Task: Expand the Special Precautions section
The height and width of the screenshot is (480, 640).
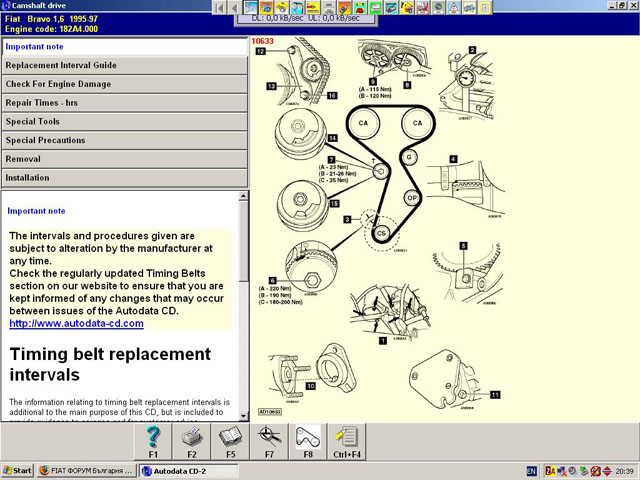Action: coord(124,140)
